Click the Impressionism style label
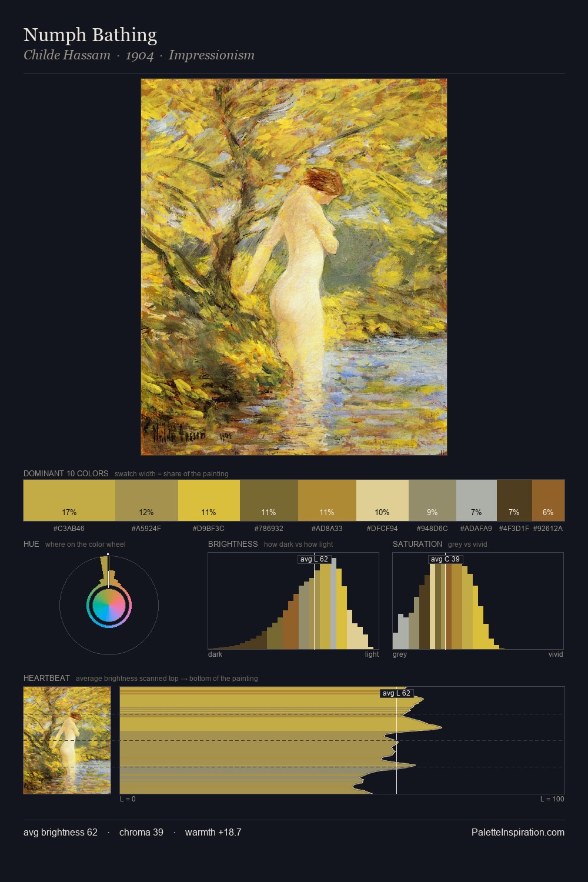588x882 pixels. coord(212,55)
